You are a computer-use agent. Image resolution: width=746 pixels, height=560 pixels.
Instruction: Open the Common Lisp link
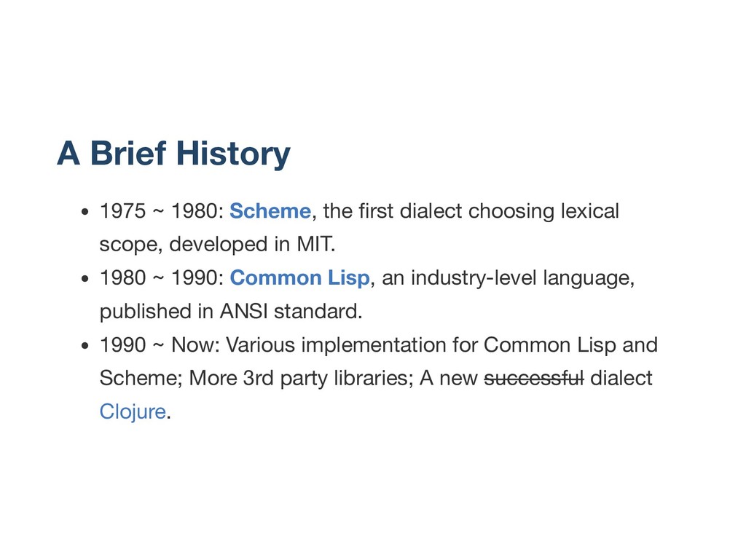[x=300, y=279]
